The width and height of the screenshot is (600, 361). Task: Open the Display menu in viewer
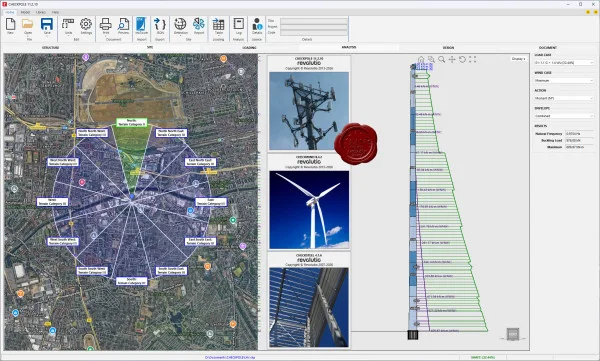tap(518, 59)
